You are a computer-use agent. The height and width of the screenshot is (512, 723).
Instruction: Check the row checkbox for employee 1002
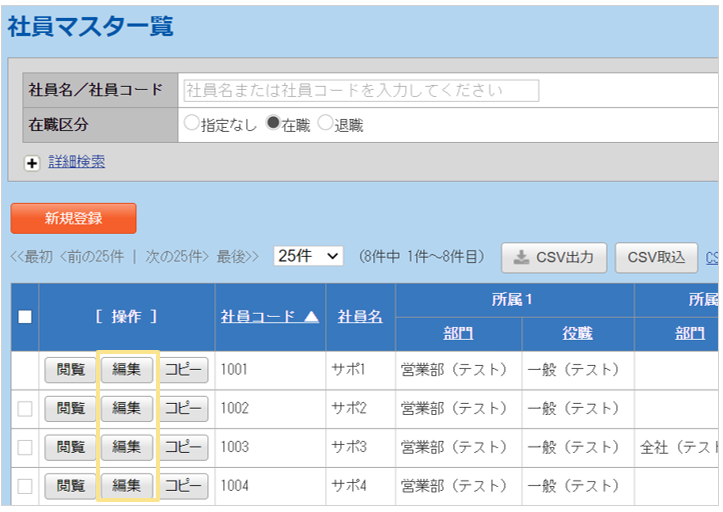[x=25, y=408]
